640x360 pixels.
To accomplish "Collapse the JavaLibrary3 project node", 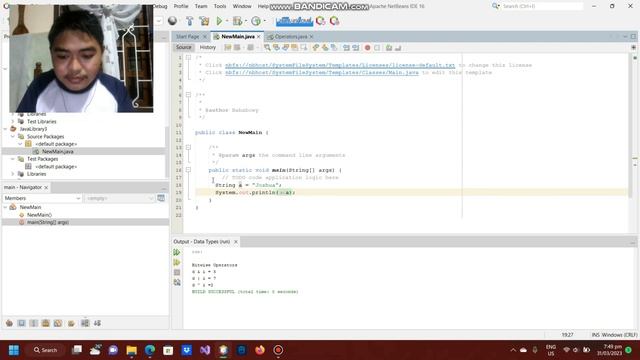I will [5, 129].
